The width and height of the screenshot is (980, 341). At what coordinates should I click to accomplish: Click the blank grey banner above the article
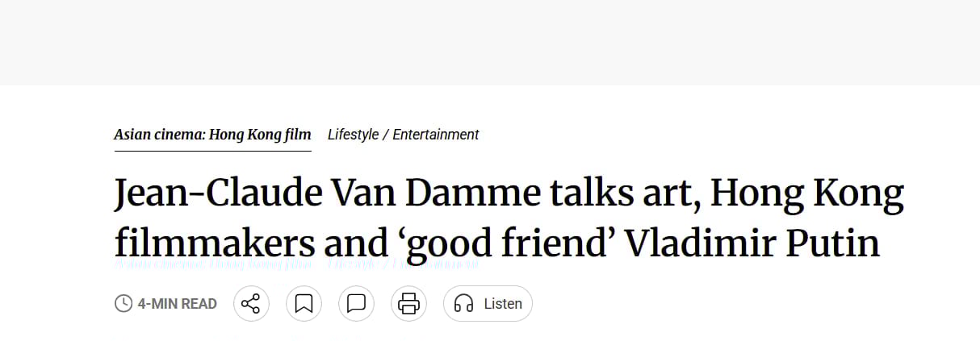tap(490, 42)
